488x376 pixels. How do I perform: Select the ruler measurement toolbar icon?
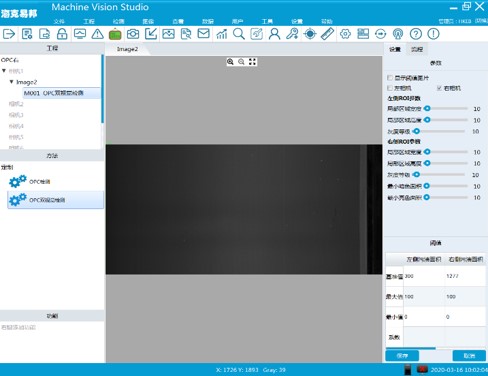pyautogui.click(x=327, y=34)
